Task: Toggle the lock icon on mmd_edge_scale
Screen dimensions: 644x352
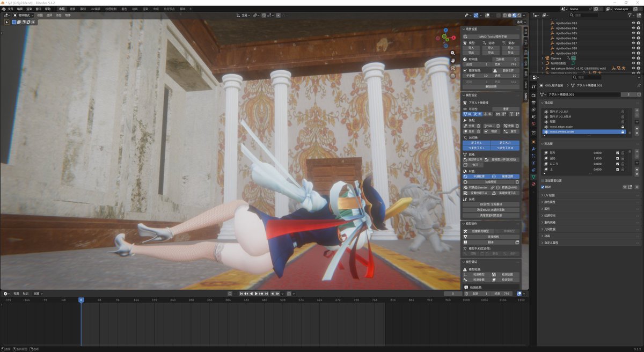Action: coord(622,126)
